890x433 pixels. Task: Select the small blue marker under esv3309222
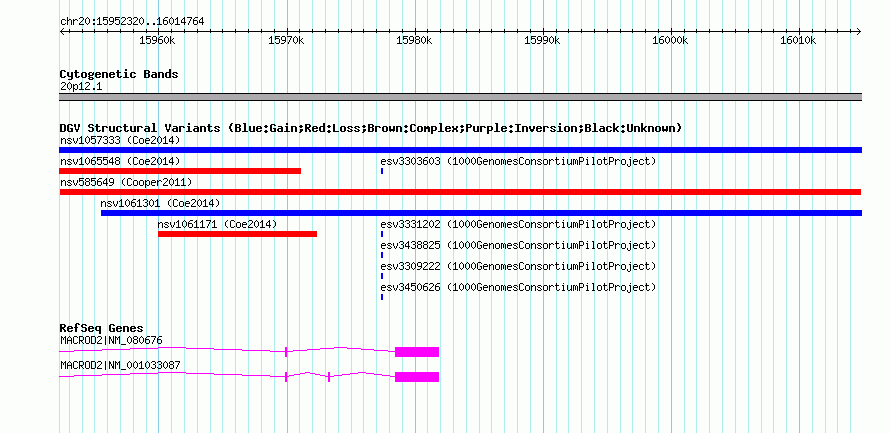[x=382, y=276]
